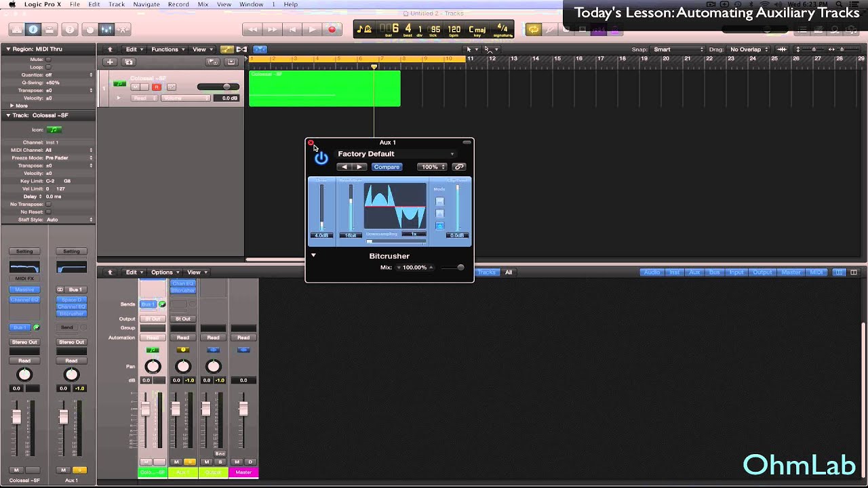
Task: Click the Mixer back arrow button
Action: 110,272
